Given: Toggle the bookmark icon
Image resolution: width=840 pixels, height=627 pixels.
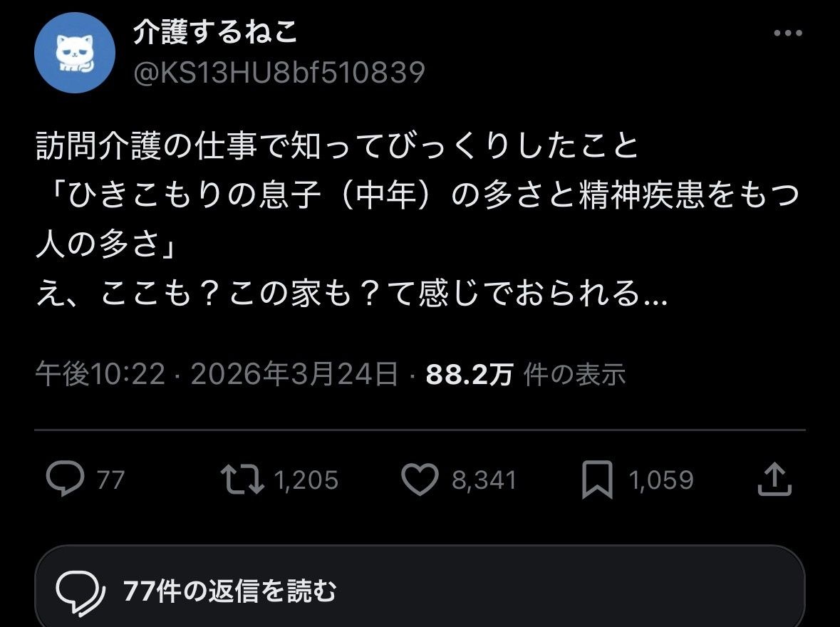Looking at the screenshot, I should pyautogui.click(x=597, y=480).
